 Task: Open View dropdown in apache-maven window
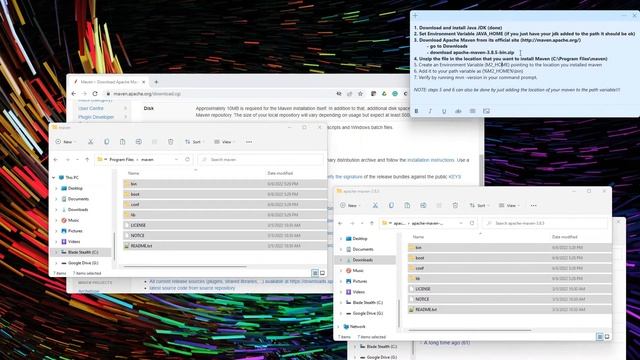509,205
